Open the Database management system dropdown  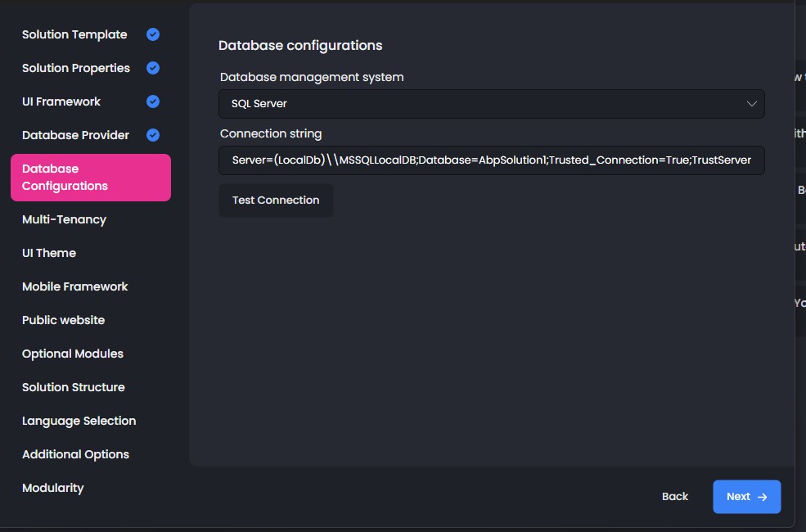491,104
